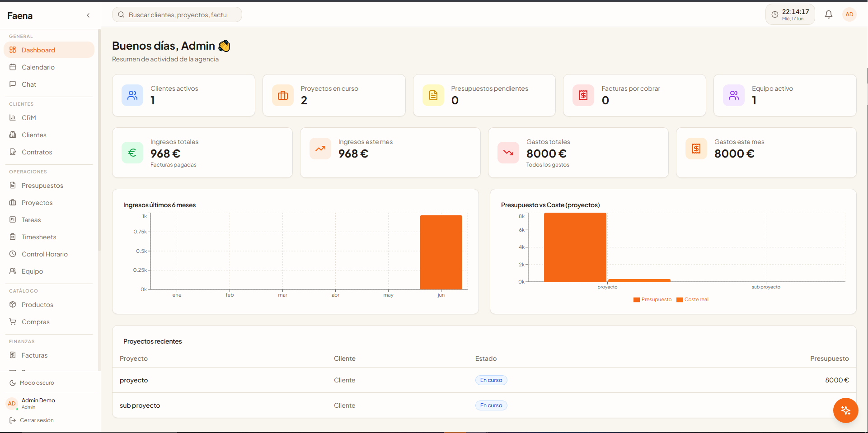The image size is (868, 433).
Task: Open the 'sub proyecto' row
Action: [484, 405]
